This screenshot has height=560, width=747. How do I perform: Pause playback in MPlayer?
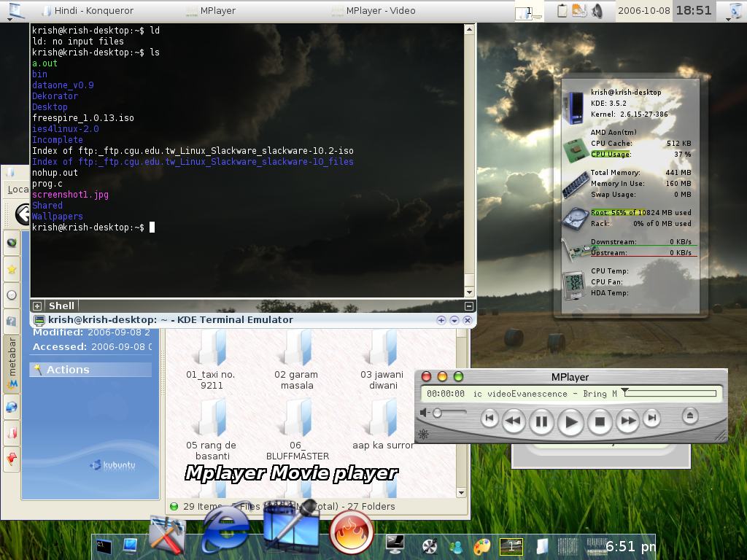(542, 421)
